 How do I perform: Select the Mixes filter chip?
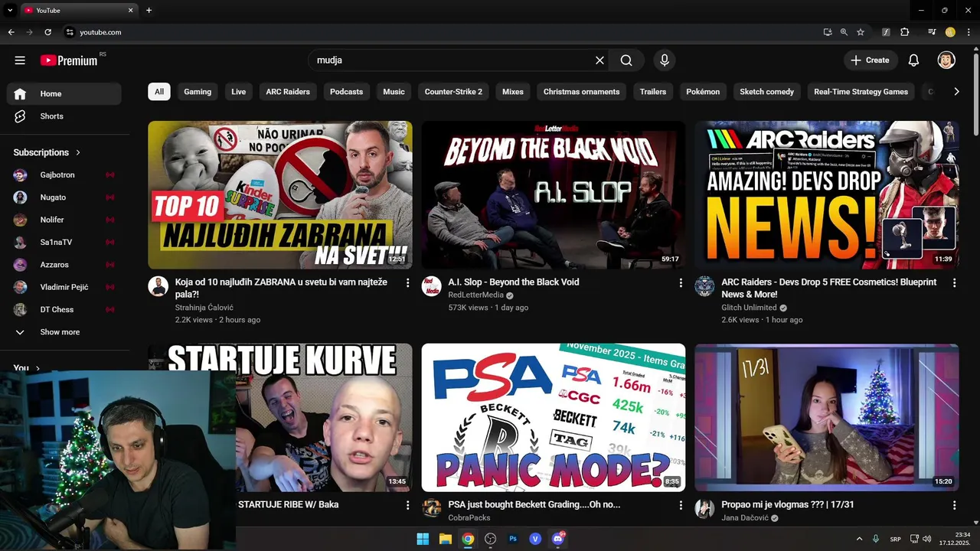pos(513,92)
